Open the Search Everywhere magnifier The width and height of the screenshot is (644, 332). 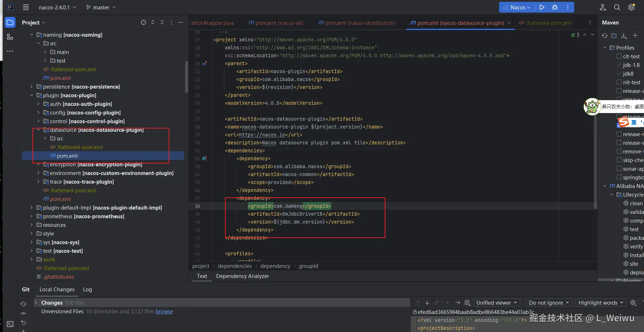pyautogui.click(x=617, y=7)
